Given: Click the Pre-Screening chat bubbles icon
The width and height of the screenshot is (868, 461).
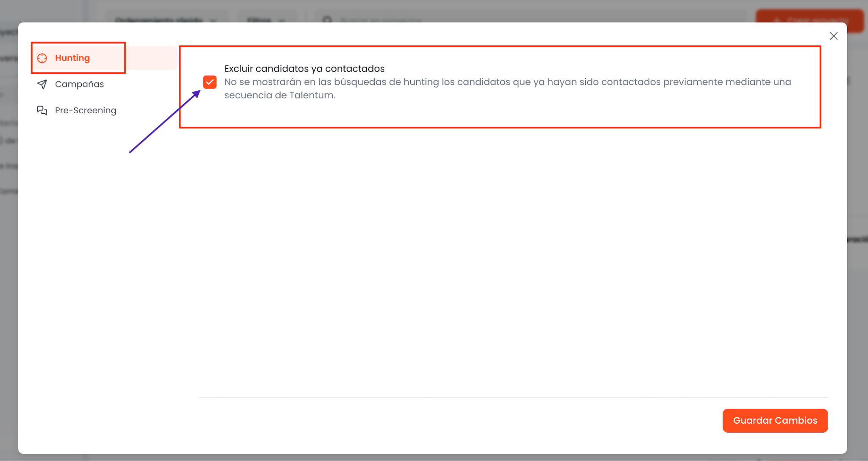Looking at the screenshot, I should (42, 111).
